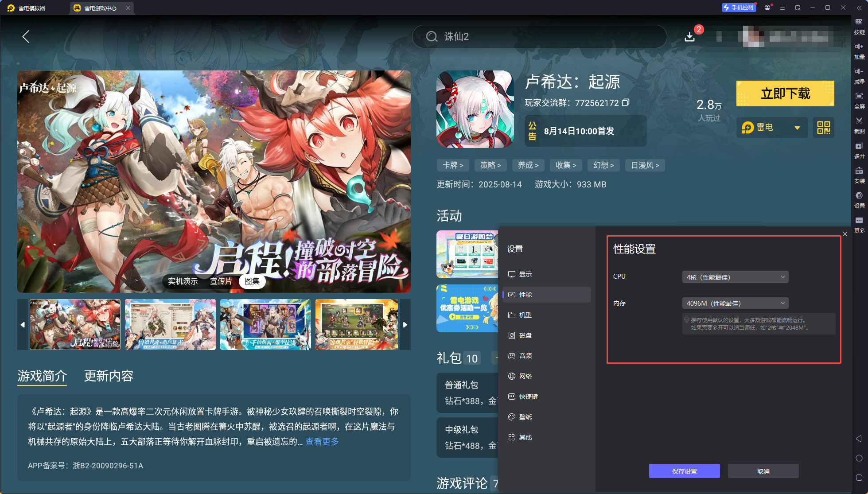This screenshot has height=494, width=868.
Task: Select 壁纸 in settings menu
Action: click(x=547, y=417)
